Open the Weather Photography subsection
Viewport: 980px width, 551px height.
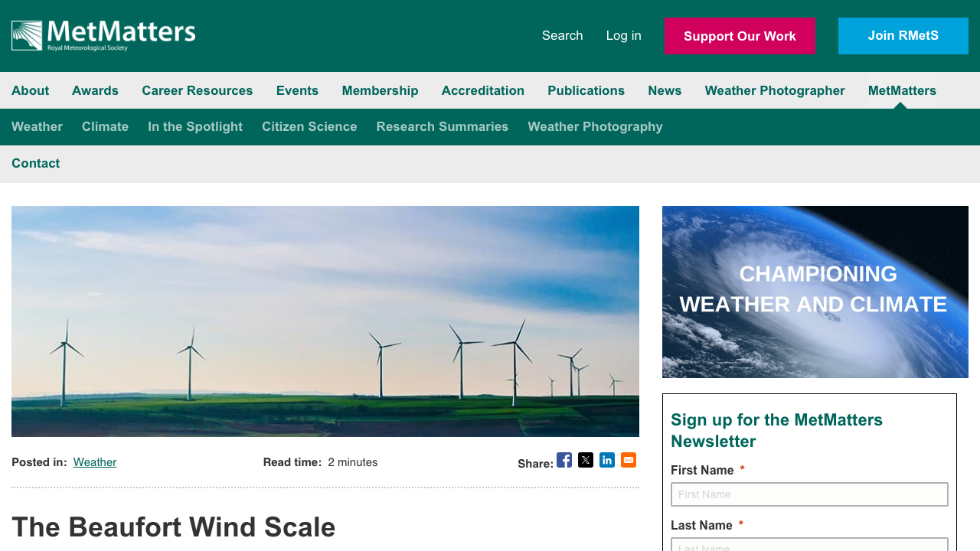[595, 126]
